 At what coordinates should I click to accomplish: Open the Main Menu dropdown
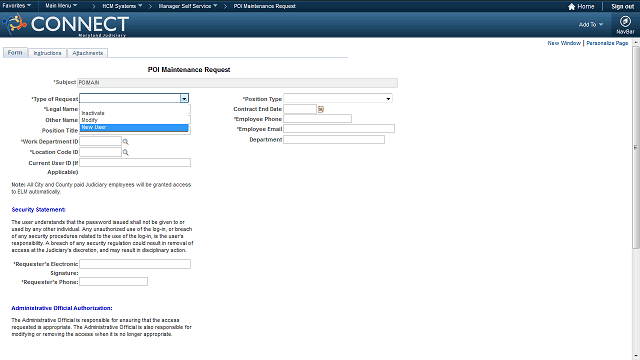[x=61, y=6]
